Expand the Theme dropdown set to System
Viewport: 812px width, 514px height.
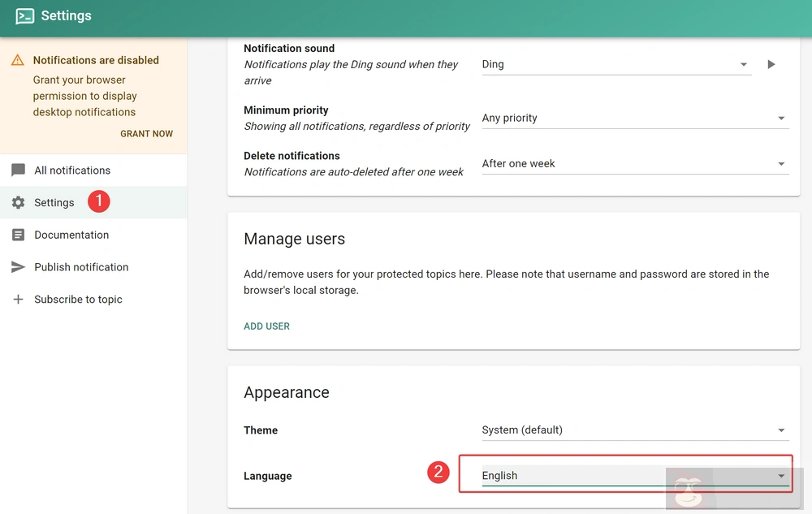pyautogui.click(x=634, y=430)
